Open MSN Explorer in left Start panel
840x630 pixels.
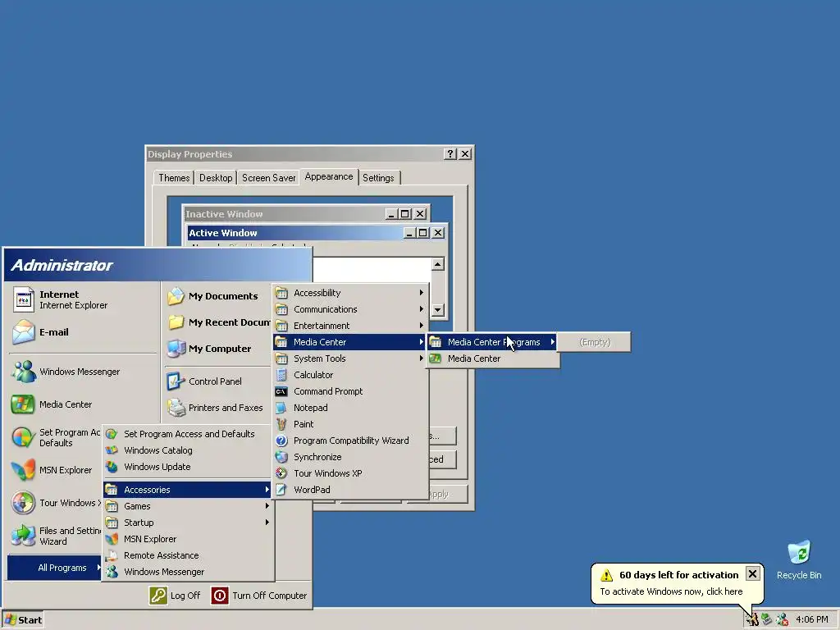(52, 470)
